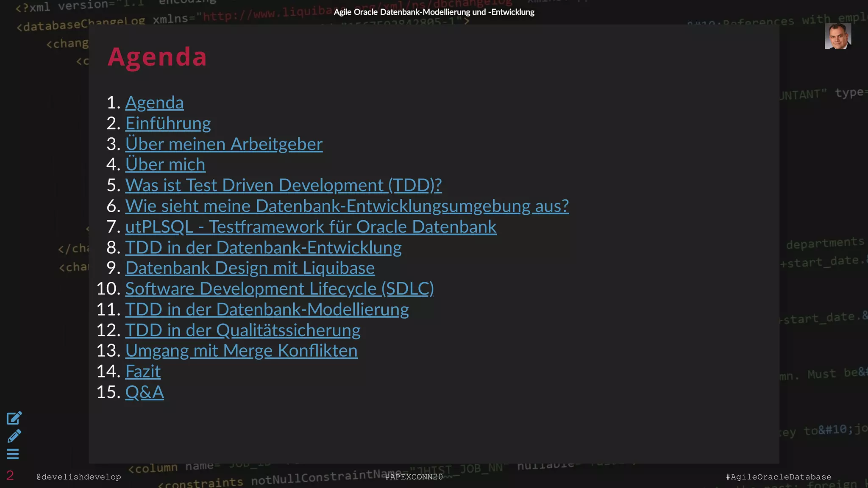The width and height of the screenshot is (868, 488).
Task: Click the presentation title in the header
Action: pos(434,12)
